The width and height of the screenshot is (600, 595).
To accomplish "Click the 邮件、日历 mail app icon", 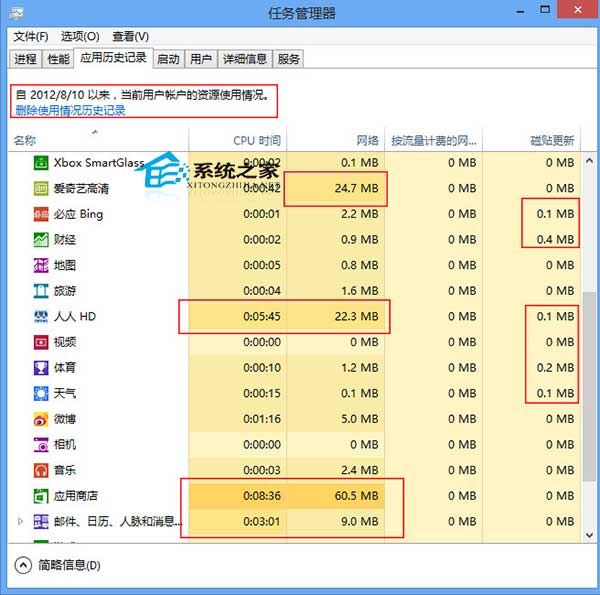I will click(41, 522).
